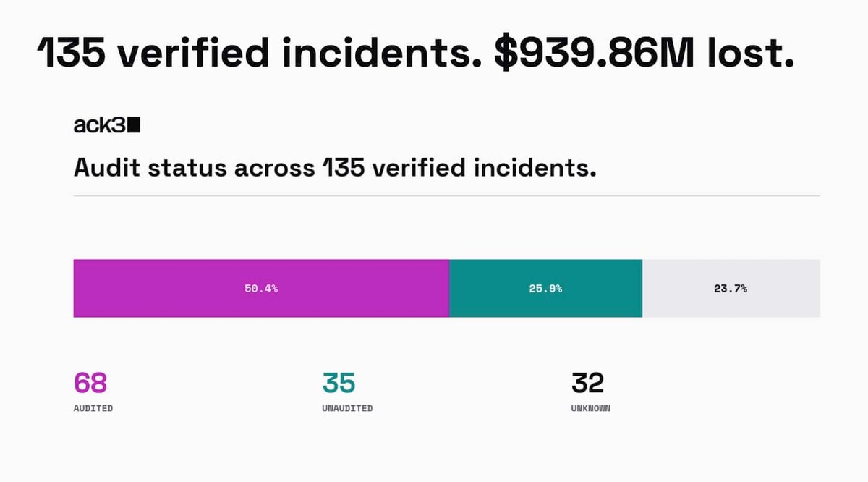The width and height of the screenshot is (868, 482).
Task: Click "135 verified incidents." in the top headline
Action: point(260,52)
